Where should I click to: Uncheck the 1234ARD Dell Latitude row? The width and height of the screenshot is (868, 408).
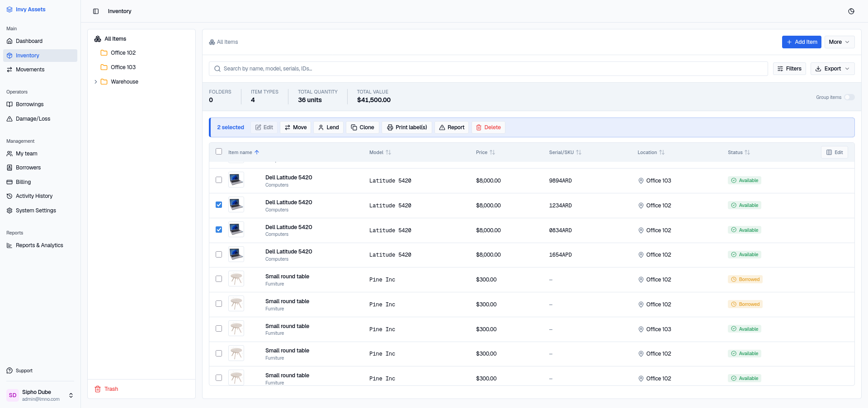click(219, 205)
